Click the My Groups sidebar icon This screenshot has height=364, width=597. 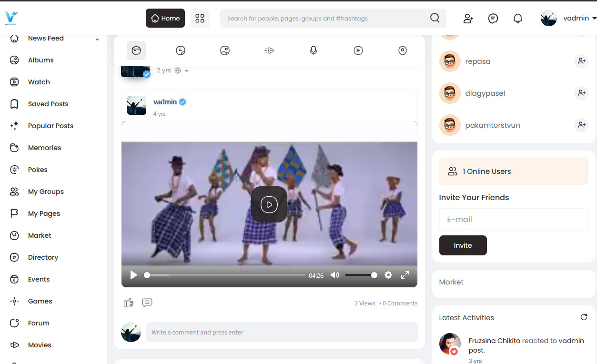14,192
